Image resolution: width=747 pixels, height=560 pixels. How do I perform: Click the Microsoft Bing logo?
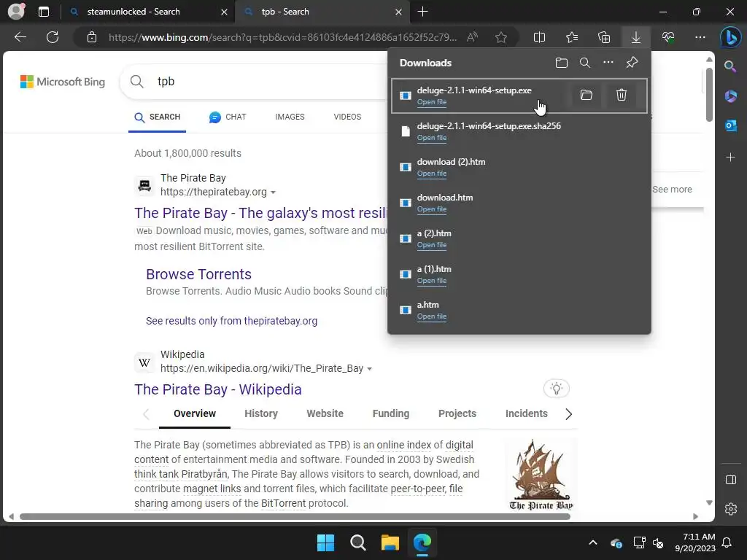pos(63,82)
